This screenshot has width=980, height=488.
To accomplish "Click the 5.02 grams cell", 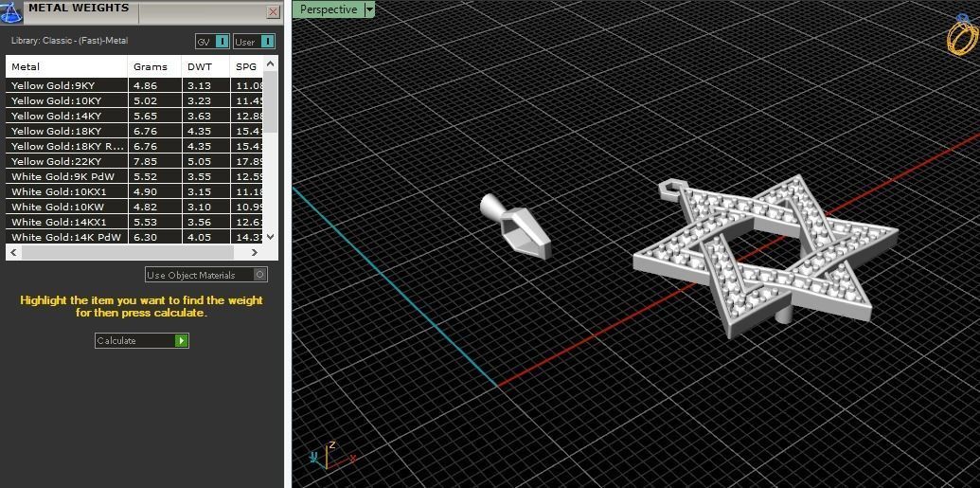I will (x=154, y=100).
